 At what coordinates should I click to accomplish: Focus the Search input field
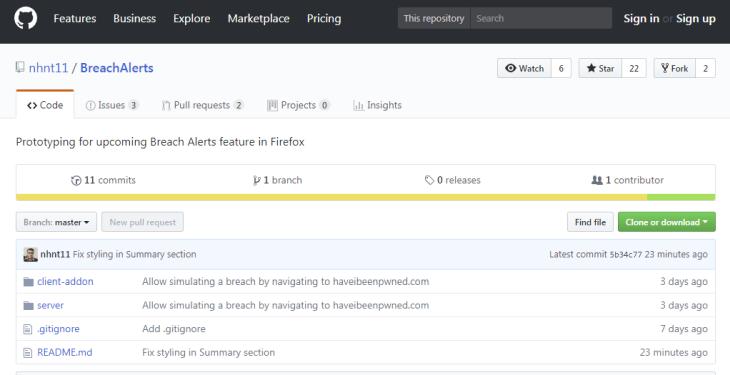(541, 19)
